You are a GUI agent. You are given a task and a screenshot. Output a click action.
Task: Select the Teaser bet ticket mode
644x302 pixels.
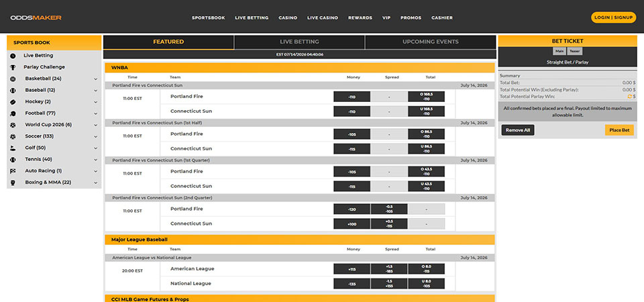(x=575, y=52)
